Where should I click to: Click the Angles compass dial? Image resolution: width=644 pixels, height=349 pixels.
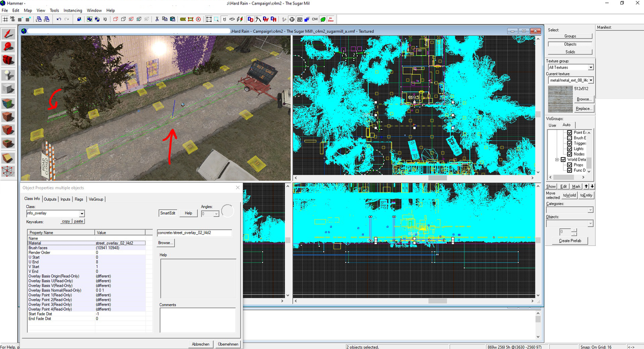[x=228, y=211]
